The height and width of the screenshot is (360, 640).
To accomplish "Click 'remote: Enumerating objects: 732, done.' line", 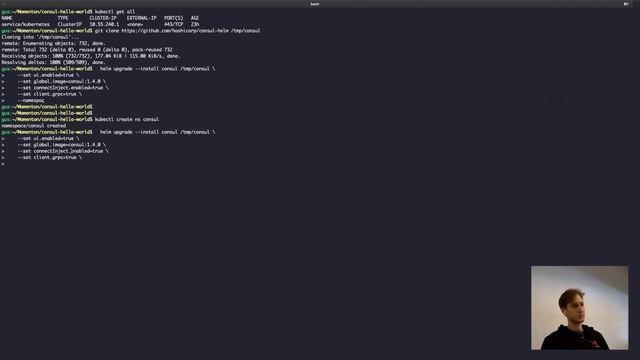I will [x=53, y=43].
